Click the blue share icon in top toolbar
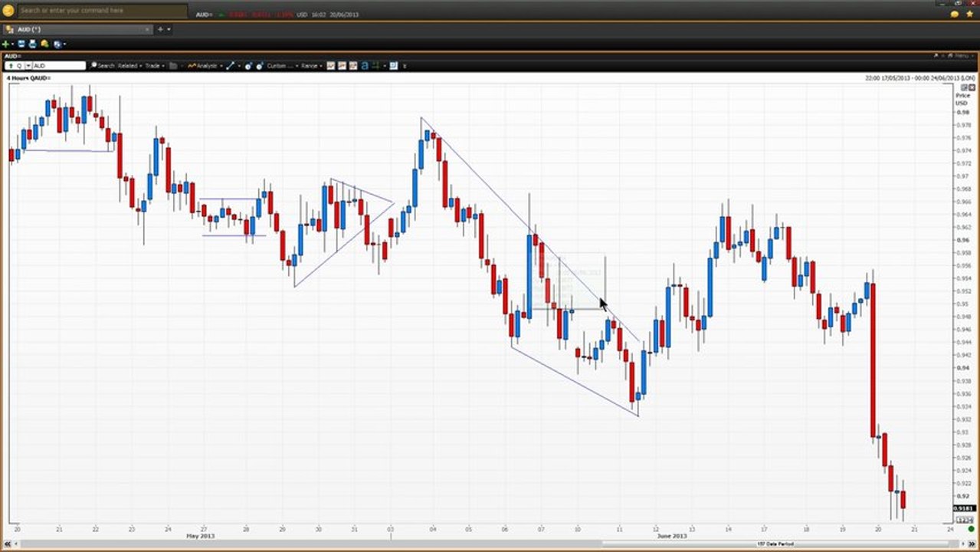Screen dimensions: 980x552 click(57, 44)
